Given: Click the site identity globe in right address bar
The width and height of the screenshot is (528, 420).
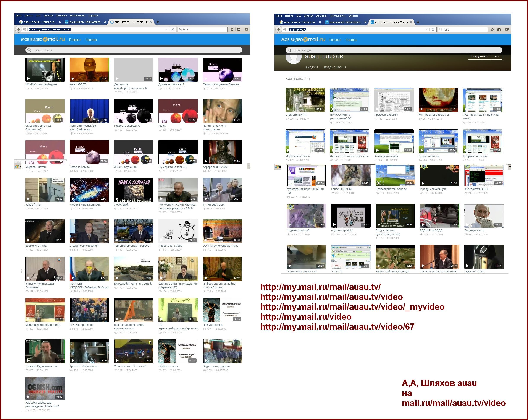Looking at the screenshot, I should (x=285, y=30).
